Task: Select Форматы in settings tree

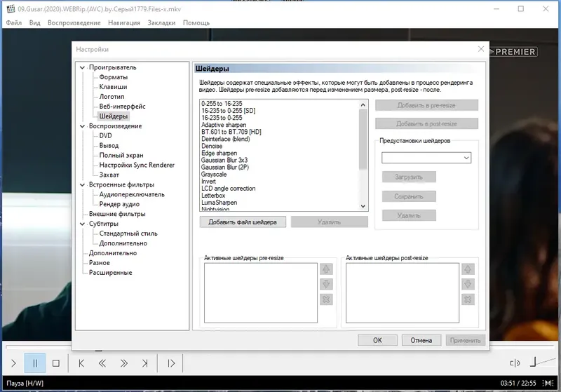Action: [x=114, y=77]
